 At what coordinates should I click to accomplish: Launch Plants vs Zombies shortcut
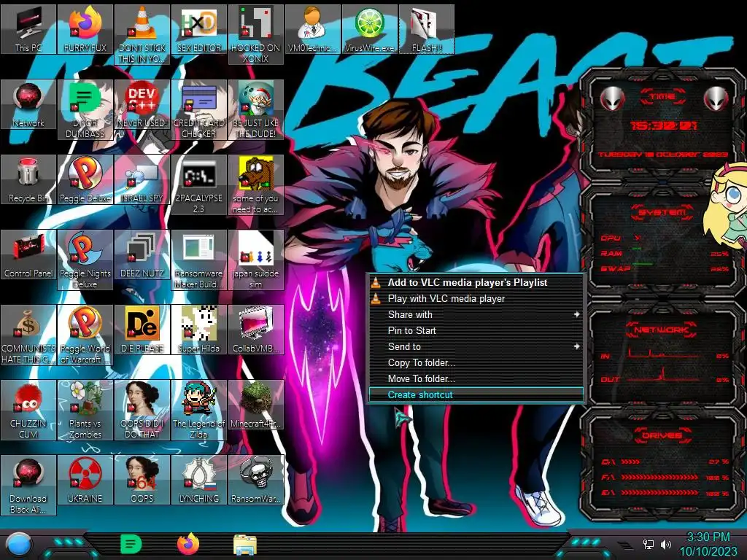point(85,410)
